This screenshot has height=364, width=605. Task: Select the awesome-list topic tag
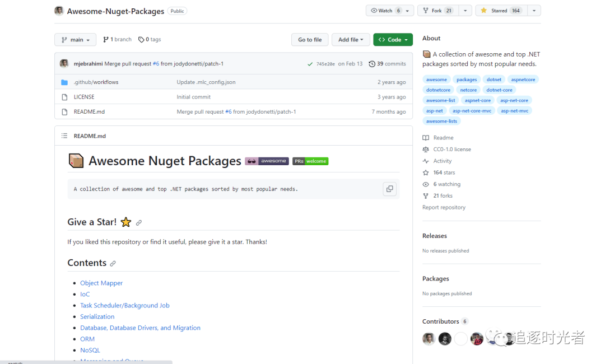(x=440, y=100)
